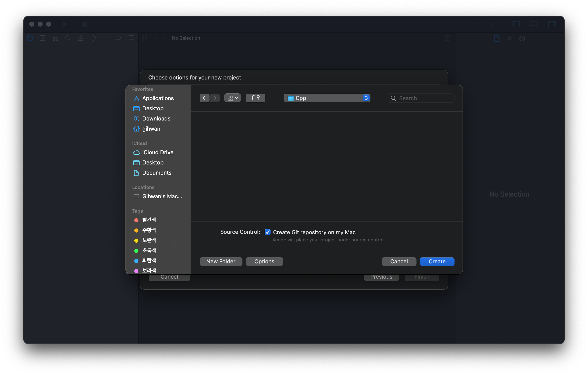Select 빨간색 tag in sidebar

coord(150,220)
